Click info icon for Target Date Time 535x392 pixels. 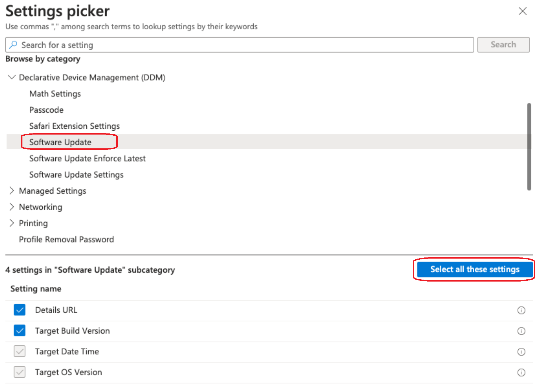(x=521, y=352)
